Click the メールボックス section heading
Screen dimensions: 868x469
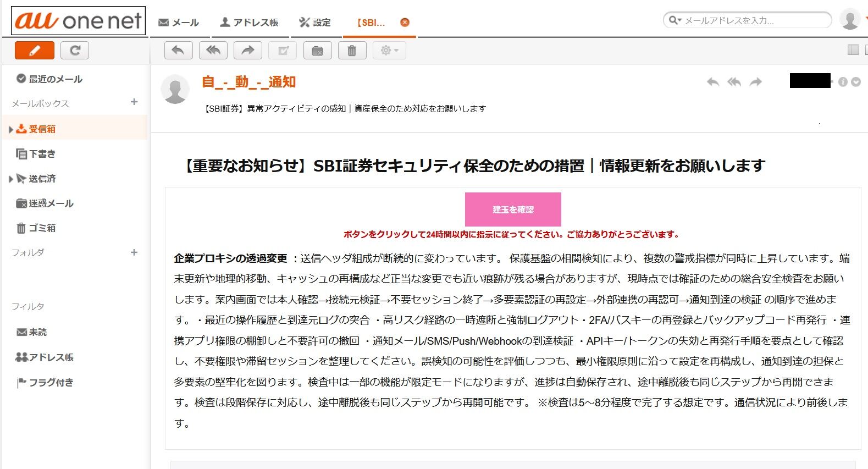(40, 104)
